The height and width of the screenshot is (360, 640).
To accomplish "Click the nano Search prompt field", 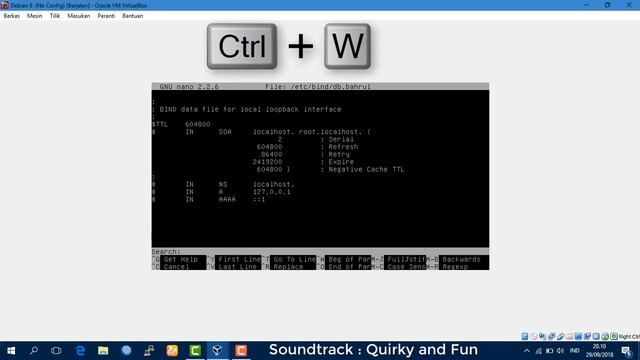I will click(320, 252).
